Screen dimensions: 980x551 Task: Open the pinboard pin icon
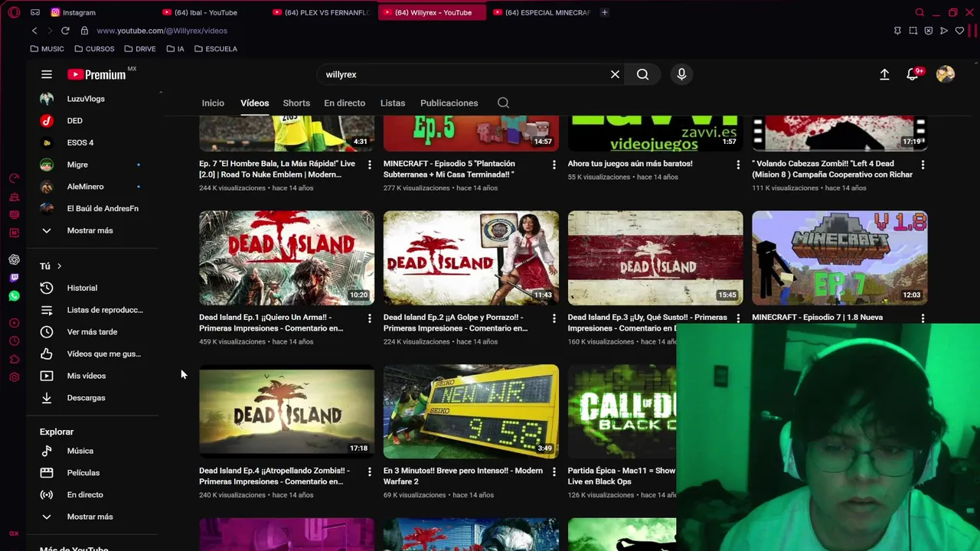coord(897,31)
